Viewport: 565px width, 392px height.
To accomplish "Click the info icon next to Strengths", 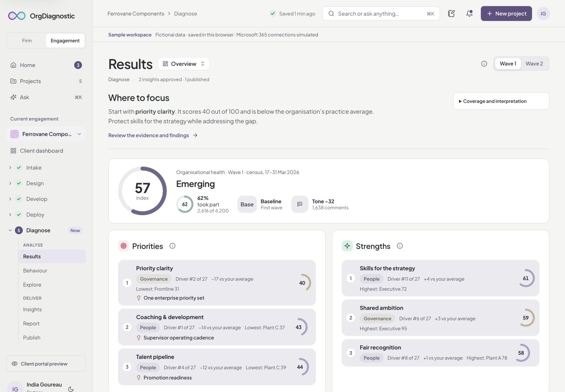I will [400, 246].
